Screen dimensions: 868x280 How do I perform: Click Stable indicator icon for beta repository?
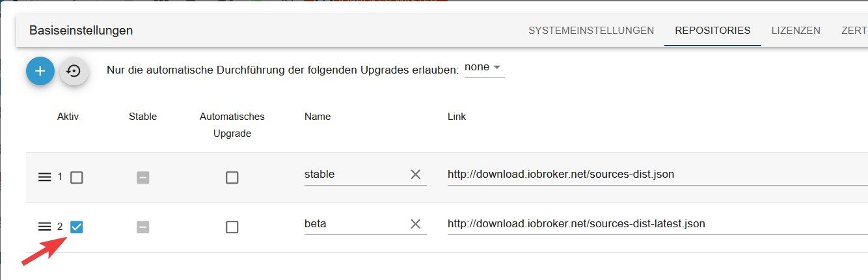pos(143,227)
